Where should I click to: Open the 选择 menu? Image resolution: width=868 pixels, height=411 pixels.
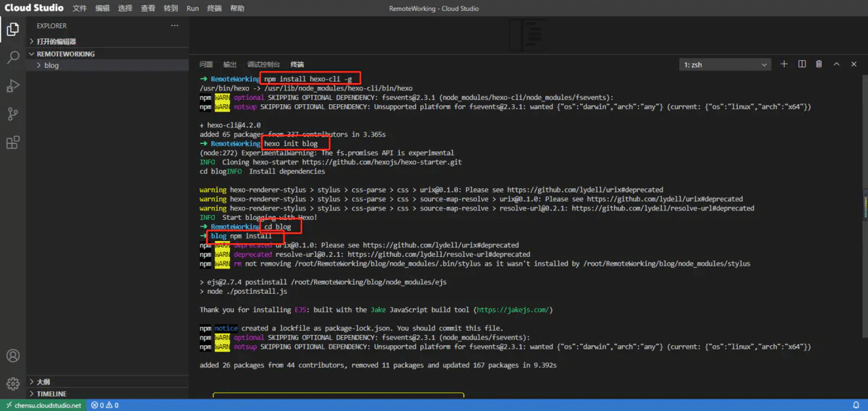click(x=125, y=9)
